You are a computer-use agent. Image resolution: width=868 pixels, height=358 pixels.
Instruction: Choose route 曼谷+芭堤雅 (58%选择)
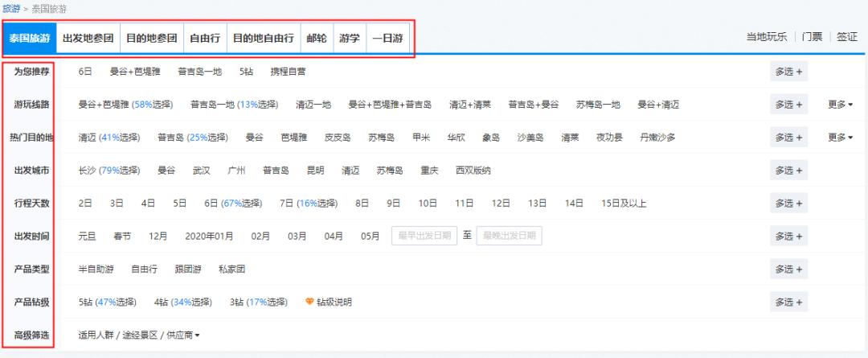pos(125,105)
